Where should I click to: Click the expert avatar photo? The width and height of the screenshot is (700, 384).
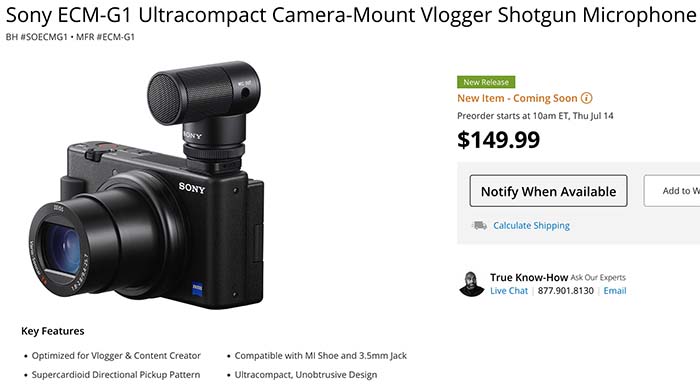[471, 284]
